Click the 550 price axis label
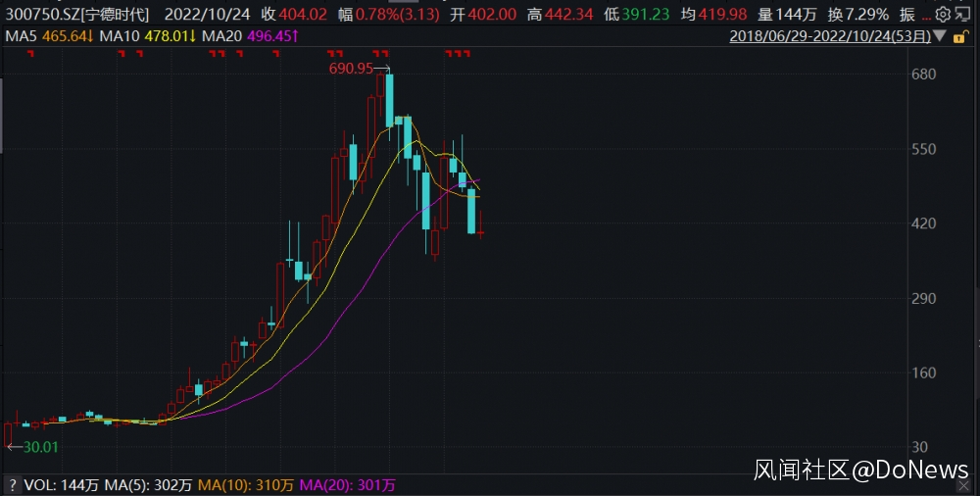This screenshot has height=496, width=980. tap(924, 149)
